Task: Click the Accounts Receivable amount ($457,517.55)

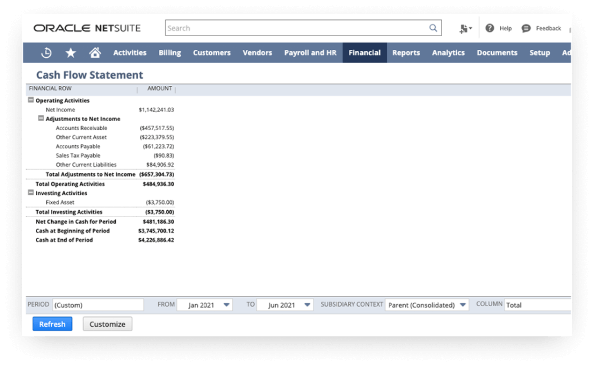Action: pos(157,128)
